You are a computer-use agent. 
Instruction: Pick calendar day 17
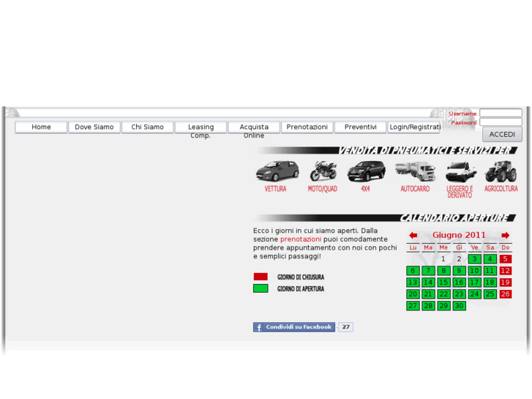point(474,282)
